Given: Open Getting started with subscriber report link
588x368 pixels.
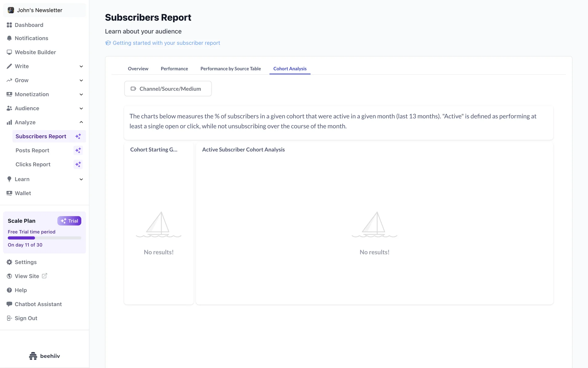Looking at the screenshot, I should pos(166,43).
